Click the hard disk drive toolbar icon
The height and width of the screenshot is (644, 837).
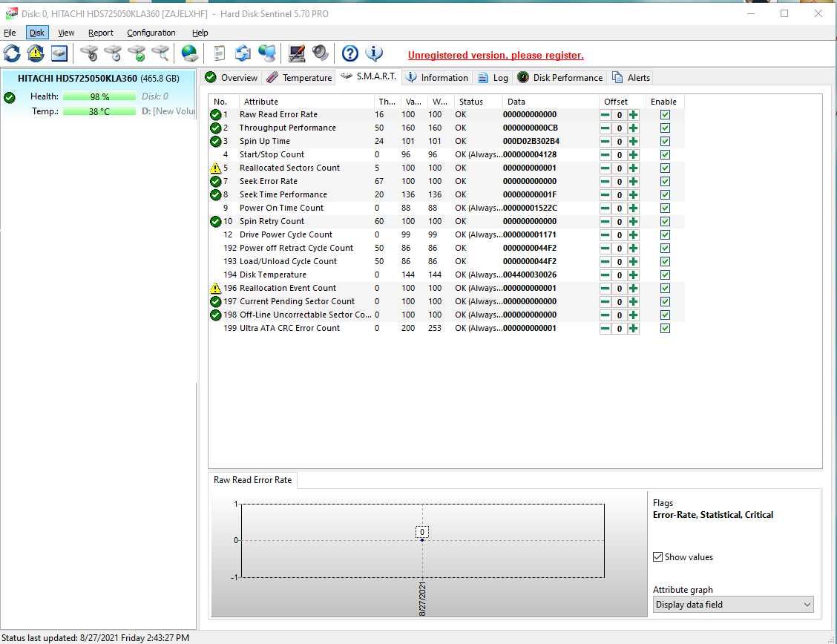[59, 53]
